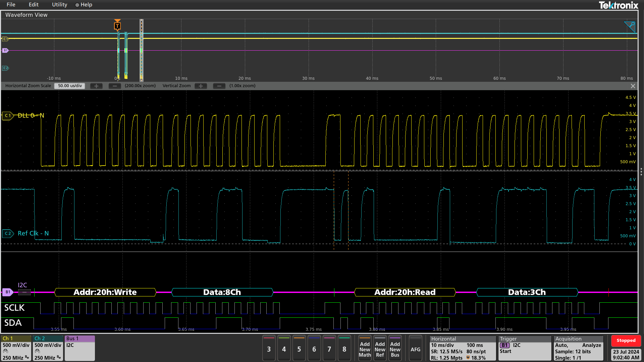Click the C2 marker in overview

tap(5, 68)
